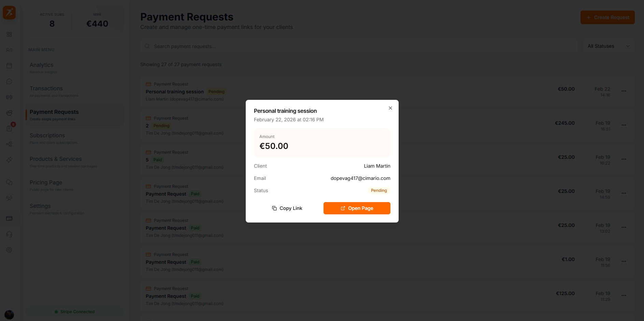Open the dashboard grid icon in sidebar
The image size is (644, 321).
[9, 34]
